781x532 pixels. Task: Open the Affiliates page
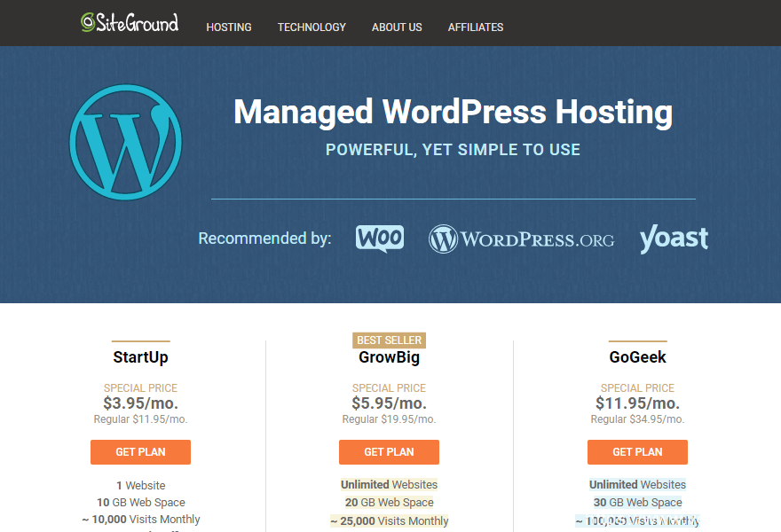click(x=476, y=27)
